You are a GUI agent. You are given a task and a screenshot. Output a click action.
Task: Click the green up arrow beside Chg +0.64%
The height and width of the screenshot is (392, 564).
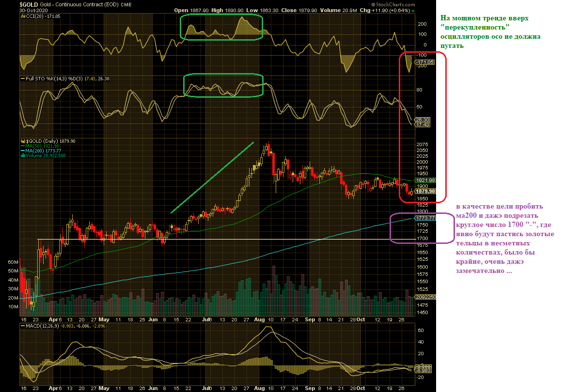click(413, 11)
